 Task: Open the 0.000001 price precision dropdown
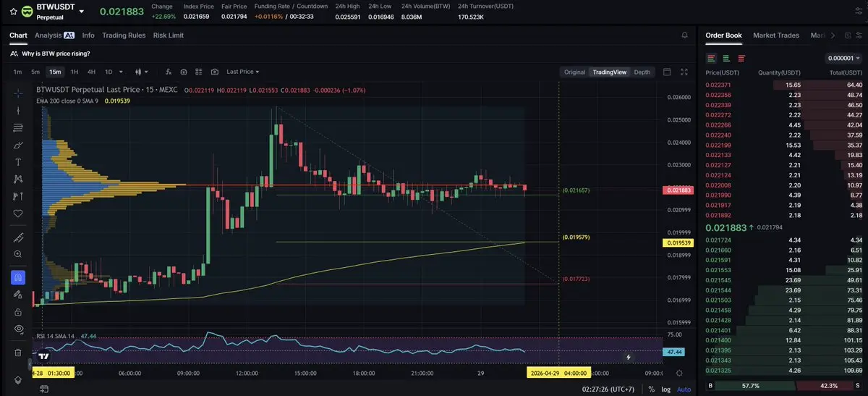[x=843, y=58]
